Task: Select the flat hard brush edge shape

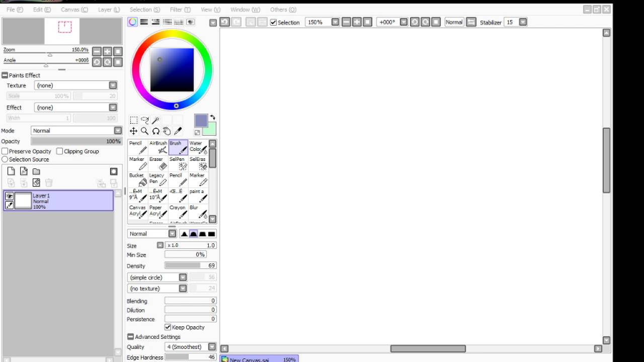Action: point(211,234)
